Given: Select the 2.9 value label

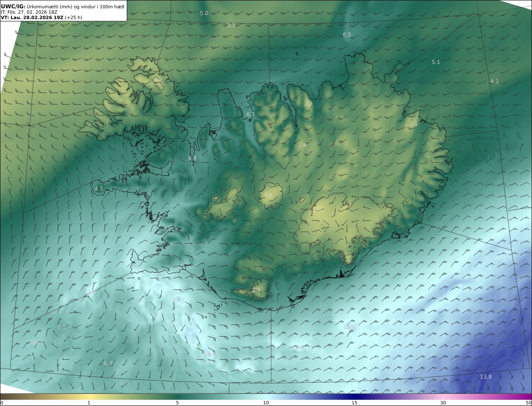Looking at the screenshot, I should pyautogui.click(x=256, y=290).
